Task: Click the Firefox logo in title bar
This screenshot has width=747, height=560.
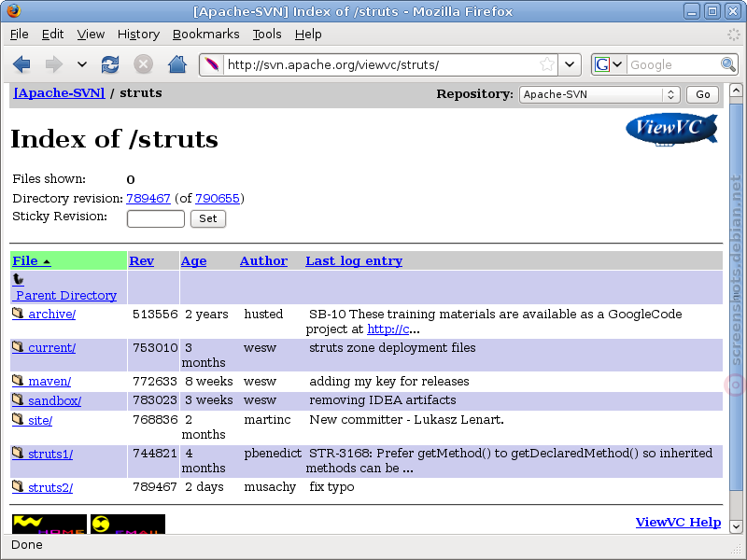Action: pos(13,10)
